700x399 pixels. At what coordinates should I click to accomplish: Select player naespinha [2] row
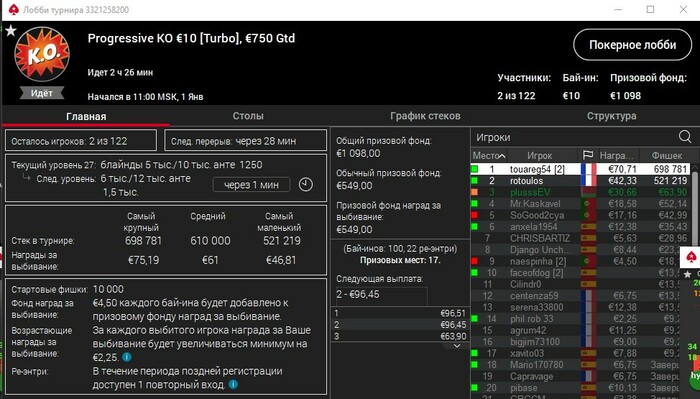[x=576, y=261]
